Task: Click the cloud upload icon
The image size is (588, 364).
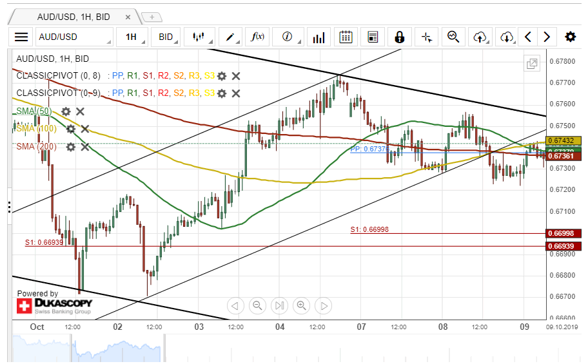Action: [x=480, y=37]
